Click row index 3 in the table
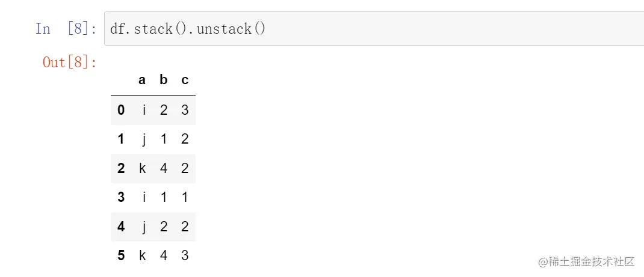 (x=121, y=197)
